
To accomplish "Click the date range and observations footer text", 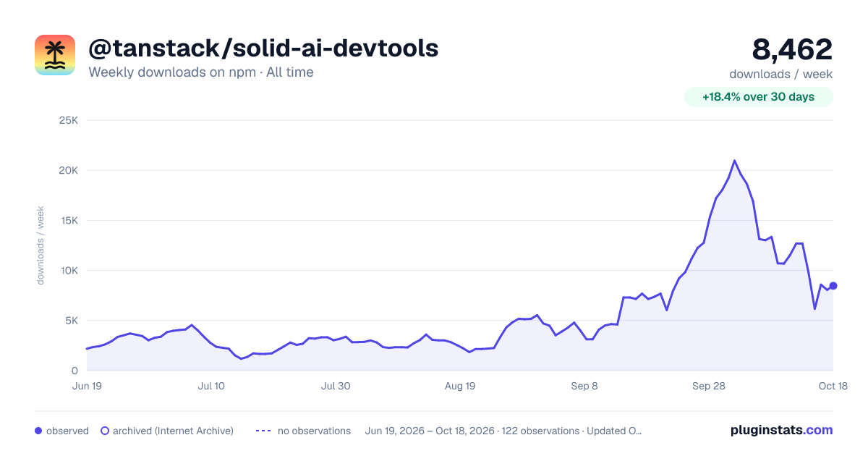I will click(503, 431).
